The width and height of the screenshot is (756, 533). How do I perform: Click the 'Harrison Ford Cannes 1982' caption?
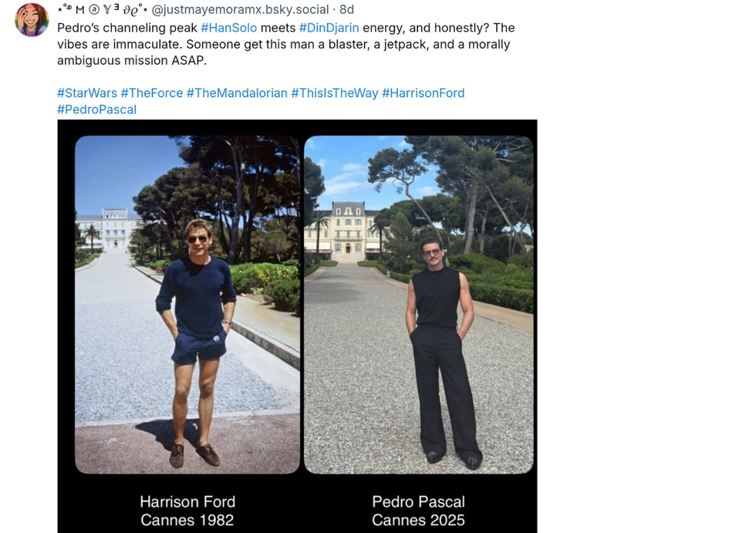[187, 511]
